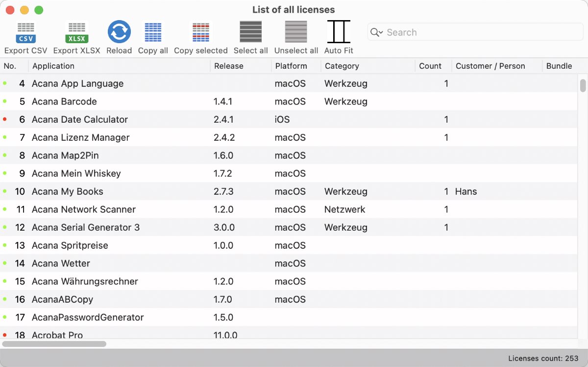Click the horizontal scrollbar thumb
This screenshot has width=588, height=367.
[x=54, y=344]
